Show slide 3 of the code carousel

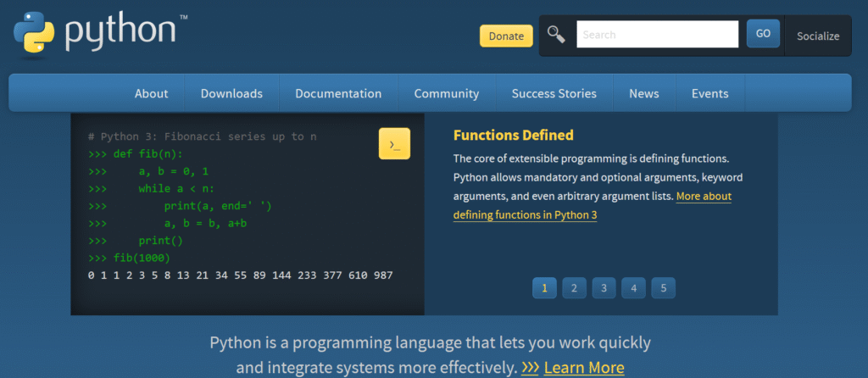[x=604, y=288]
